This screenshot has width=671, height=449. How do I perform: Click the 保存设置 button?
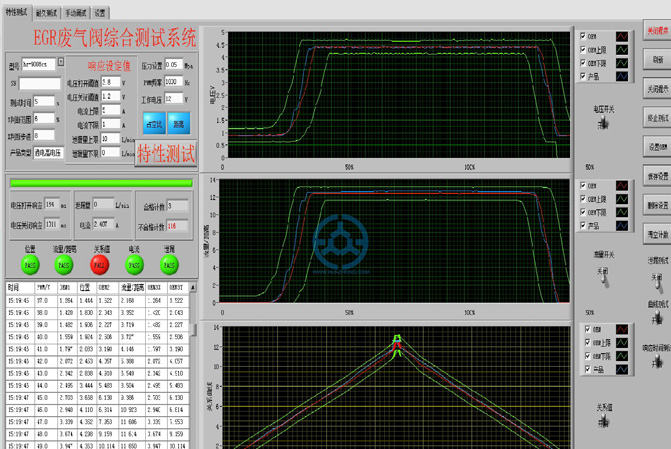657,176
